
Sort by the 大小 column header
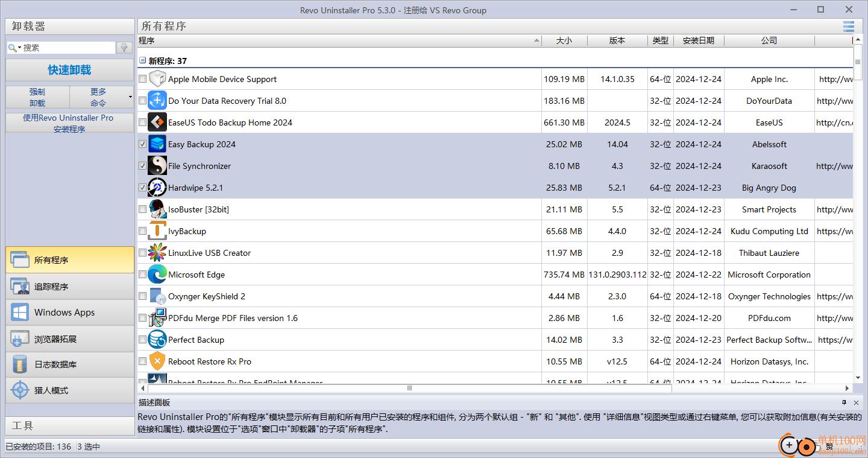click(564, 40)
